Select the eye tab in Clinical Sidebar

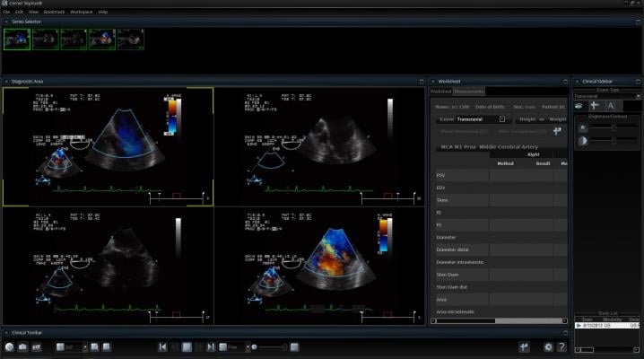580,106
